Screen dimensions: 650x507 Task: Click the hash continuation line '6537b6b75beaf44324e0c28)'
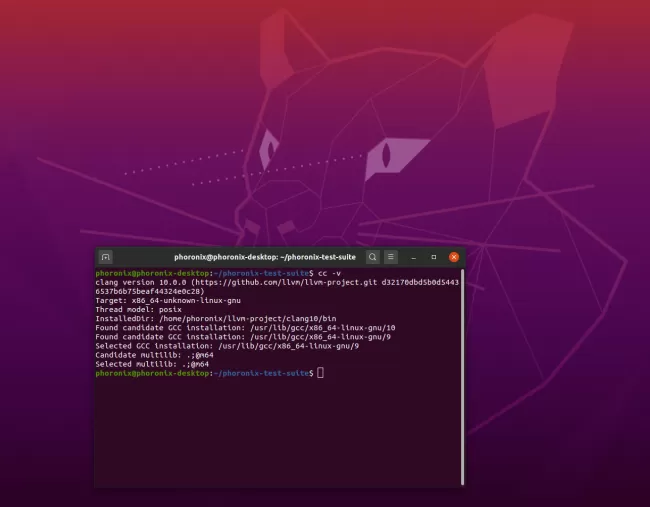coord(150,291)
